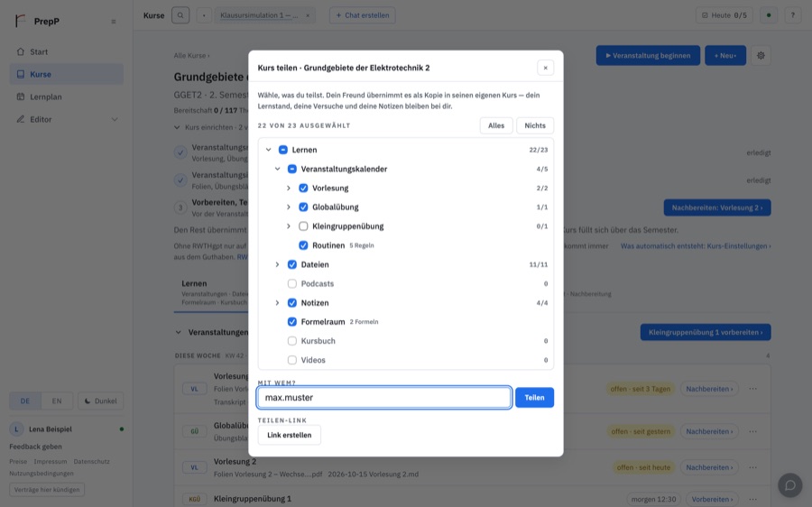Open the search icon next to Kurse

click(180, 15)
